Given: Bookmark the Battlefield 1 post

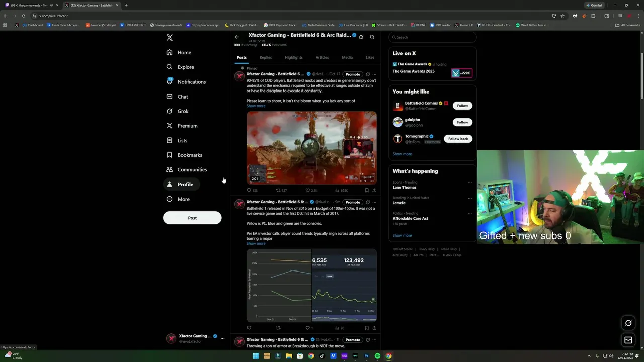Looking at the screenshot, I should coord(367,328).
